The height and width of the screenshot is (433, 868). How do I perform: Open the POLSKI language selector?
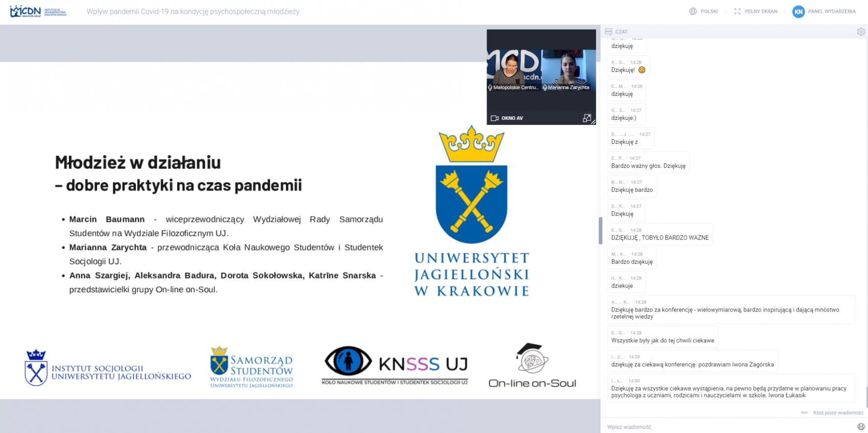pyautogui.click(x=709, y=11)
